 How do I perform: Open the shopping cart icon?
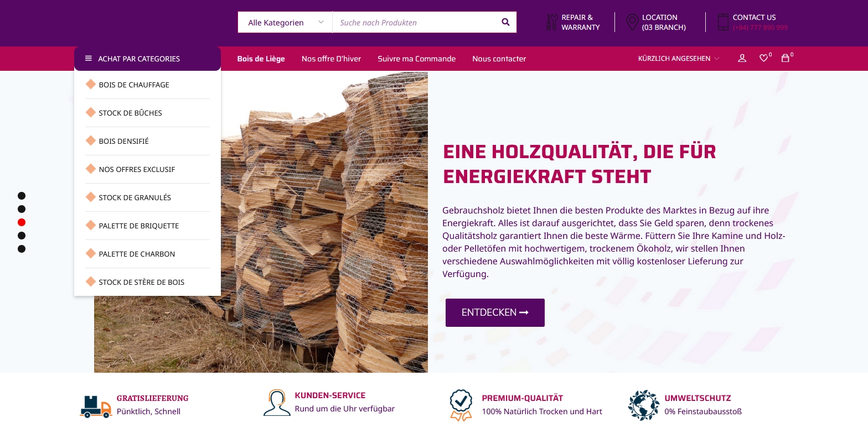click(785, 58)
